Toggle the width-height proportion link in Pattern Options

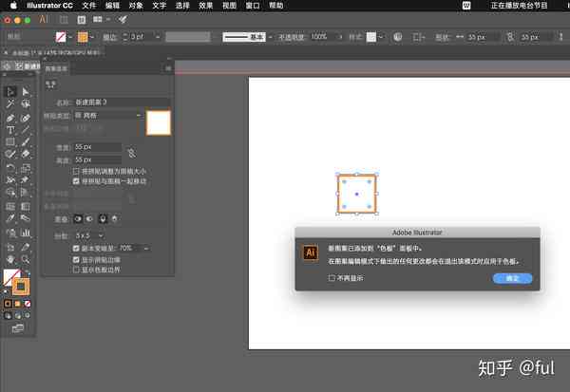[x=132, y=153]
